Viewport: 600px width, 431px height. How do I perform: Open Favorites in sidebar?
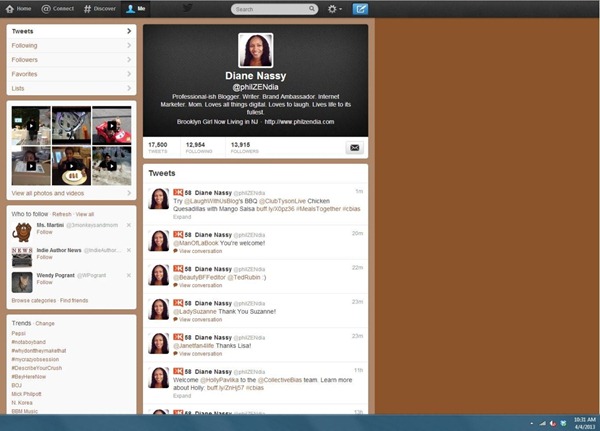[x=71, y=74]
